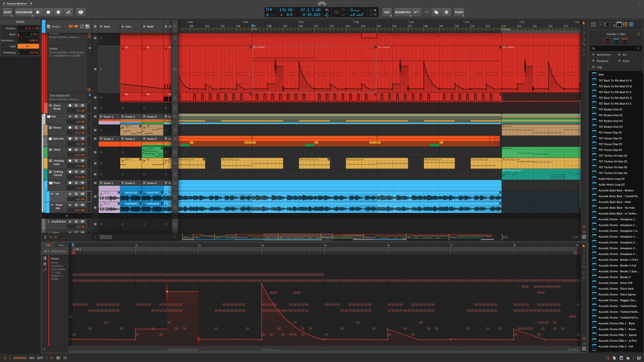Toggle automation write icon next to record
Image resolution: width=644 pixels, height=362 pixels.
click(69, 12)
